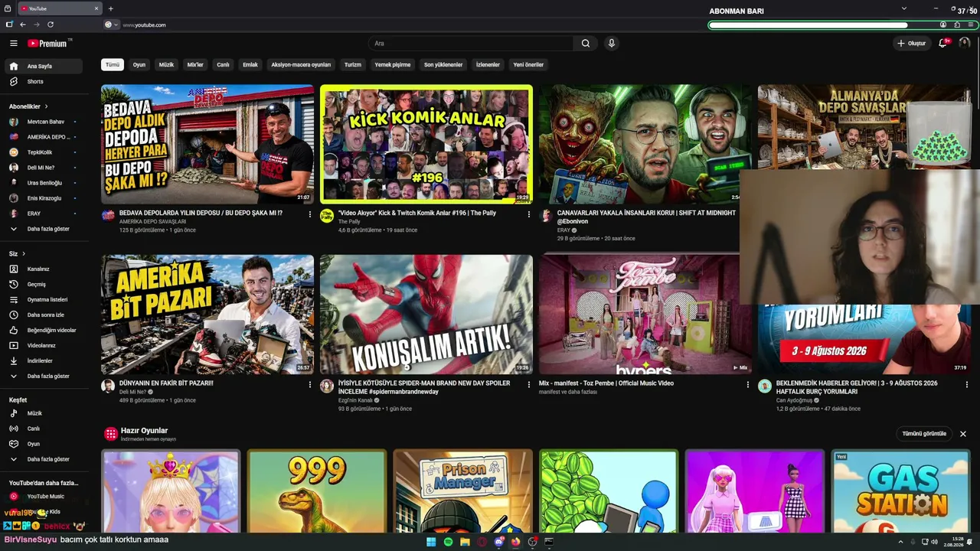Show hidden system tray icons
Image resolution: width=980 pixels, height=551 pixels.
900,542
